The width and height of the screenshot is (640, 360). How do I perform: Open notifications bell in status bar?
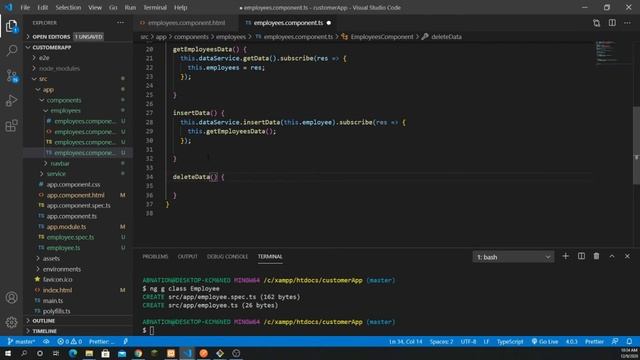(629, 342)
